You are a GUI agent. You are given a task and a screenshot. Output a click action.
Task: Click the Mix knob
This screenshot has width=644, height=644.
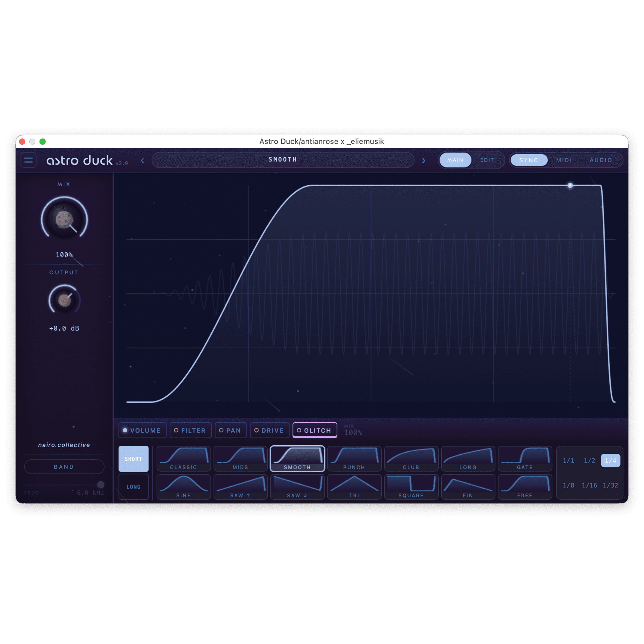coord(64,219)
